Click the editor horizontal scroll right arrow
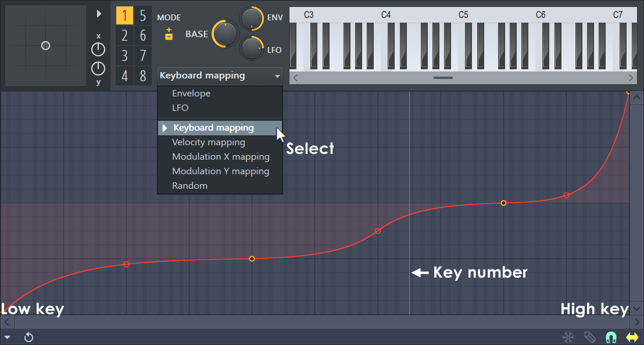Screen dimensions: 644x345 click(x=637, y=322)
